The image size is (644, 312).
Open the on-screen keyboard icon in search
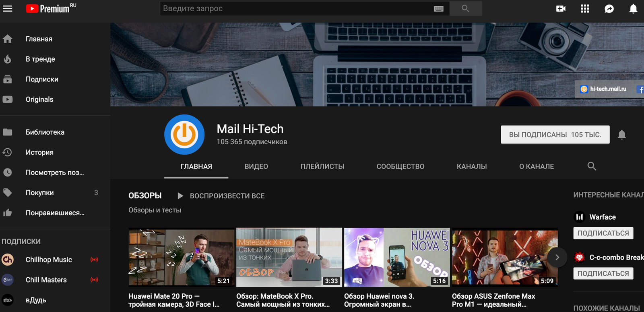pyautogui.click(x=439, y=8)
